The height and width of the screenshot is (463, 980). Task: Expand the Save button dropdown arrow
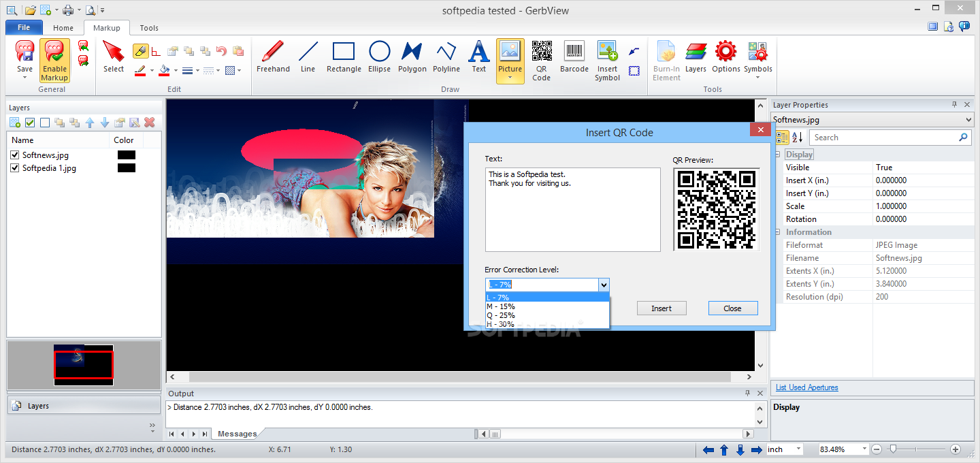coord(24,78)
